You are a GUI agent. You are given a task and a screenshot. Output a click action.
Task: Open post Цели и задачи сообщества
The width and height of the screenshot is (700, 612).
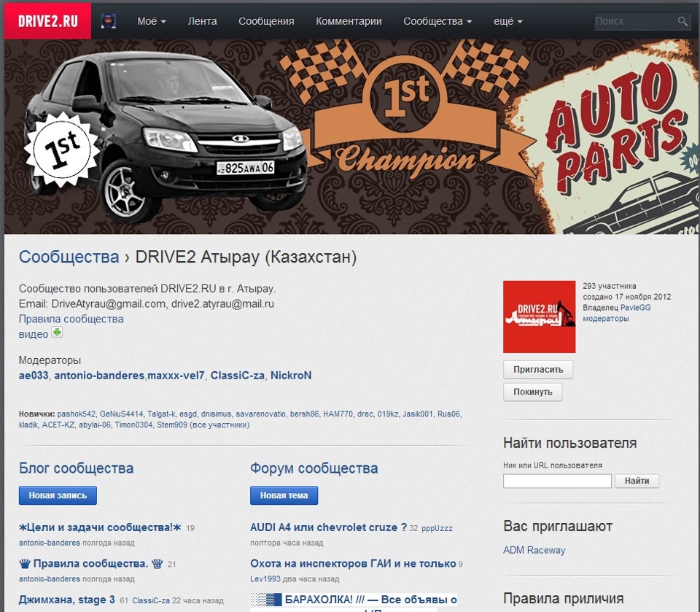pyautogui.click(x=100, y=527)
